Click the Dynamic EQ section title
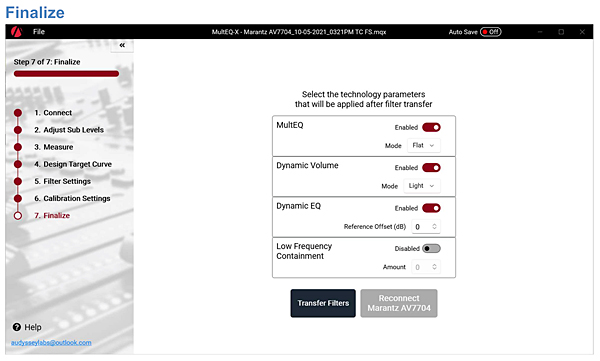 click(298, 206)
